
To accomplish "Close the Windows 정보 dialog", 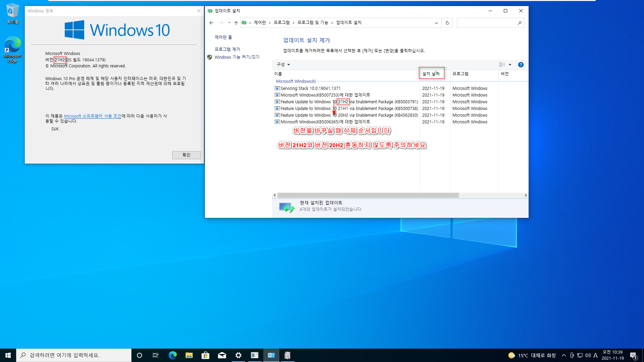I will click(199, 11).
